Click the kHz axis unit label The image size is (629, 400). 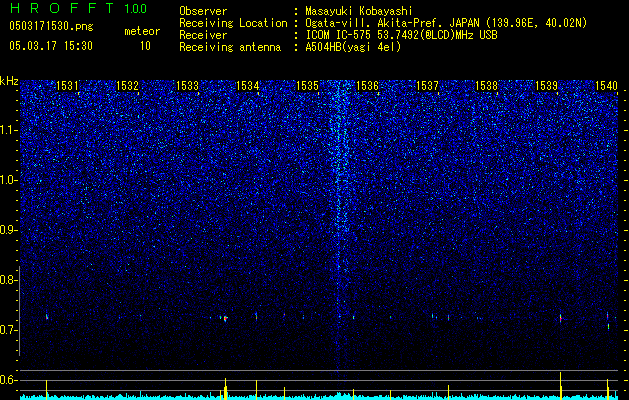tap(9, 81)
